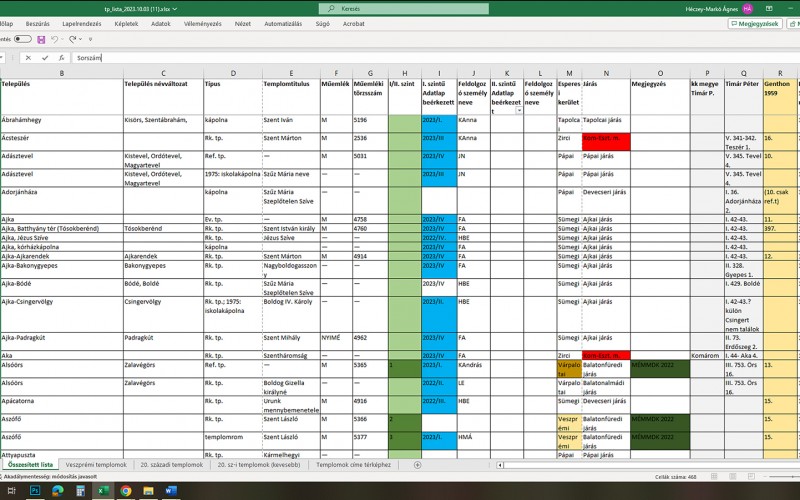Click the purple Save icon

coord(41,39)
